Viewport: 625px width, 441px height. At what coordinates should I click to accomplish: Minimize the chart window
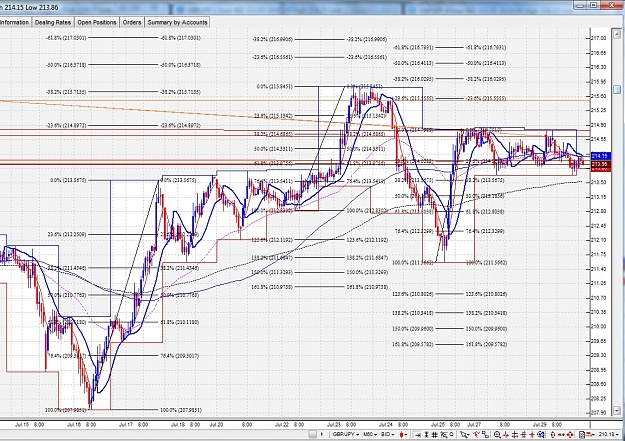coord(580,5)
